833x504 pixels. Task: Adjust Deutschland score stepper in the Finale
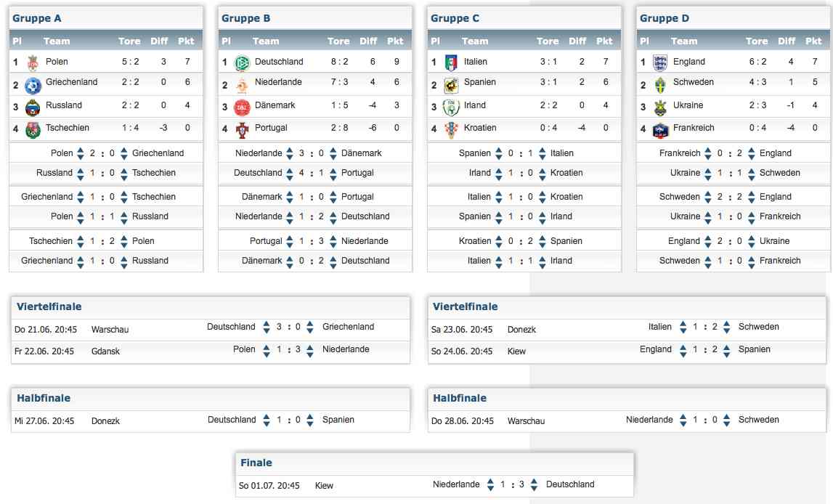(x=534, y=484)
